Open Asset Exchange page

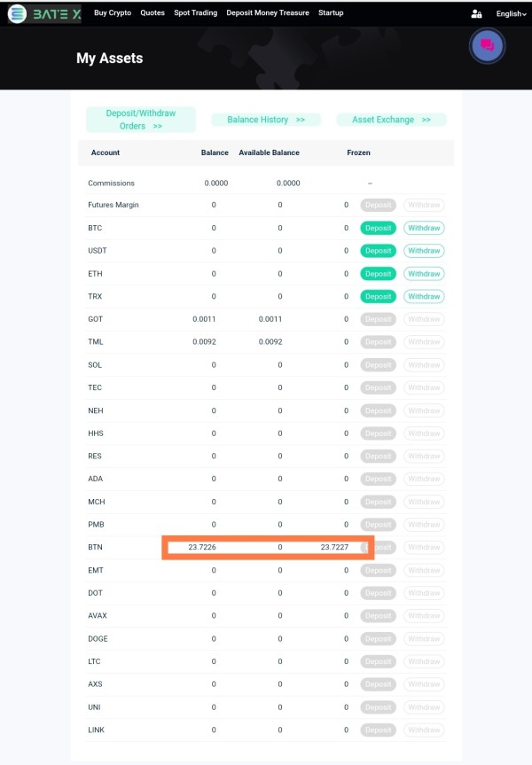tap(391, 120)
